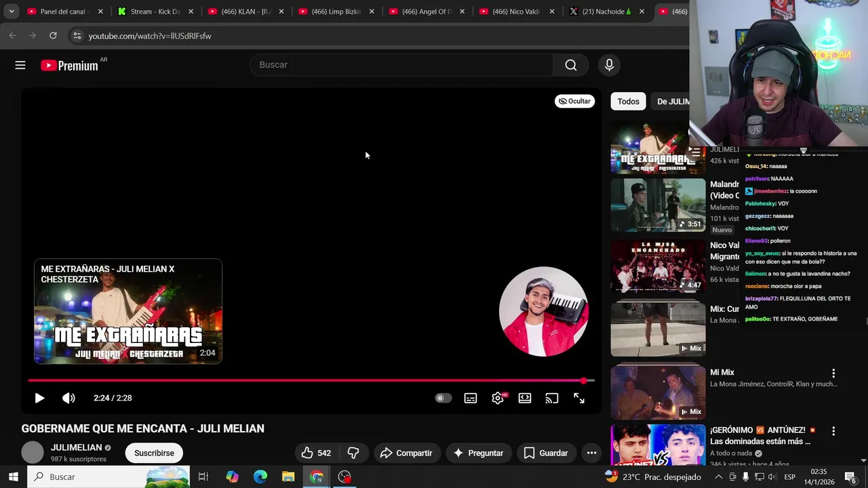
Task: Open the browser tab search dropdown
Action: 11,12
